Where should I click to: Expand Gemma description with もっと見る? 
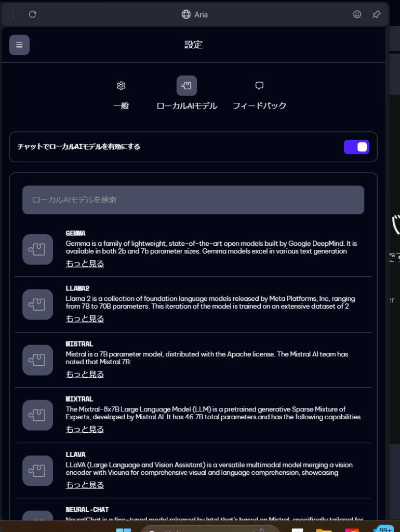click(x=85, y=263)
